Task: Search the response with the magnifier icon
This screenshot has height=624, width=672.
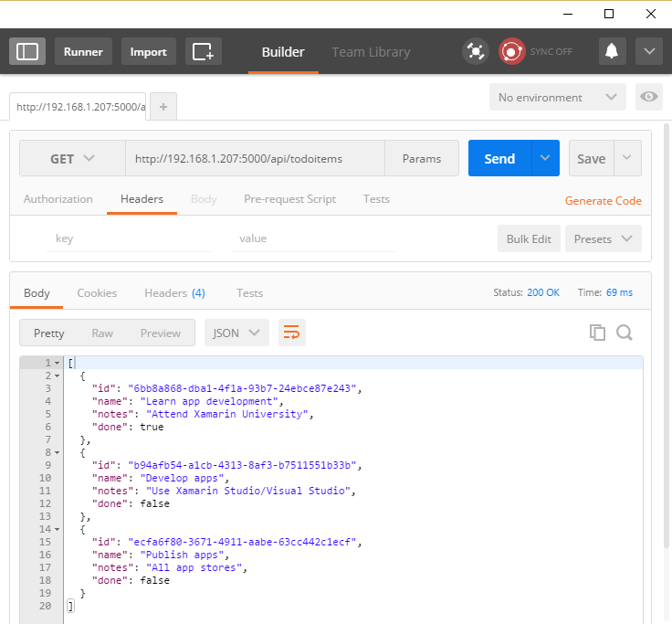Action: (624, 333)
